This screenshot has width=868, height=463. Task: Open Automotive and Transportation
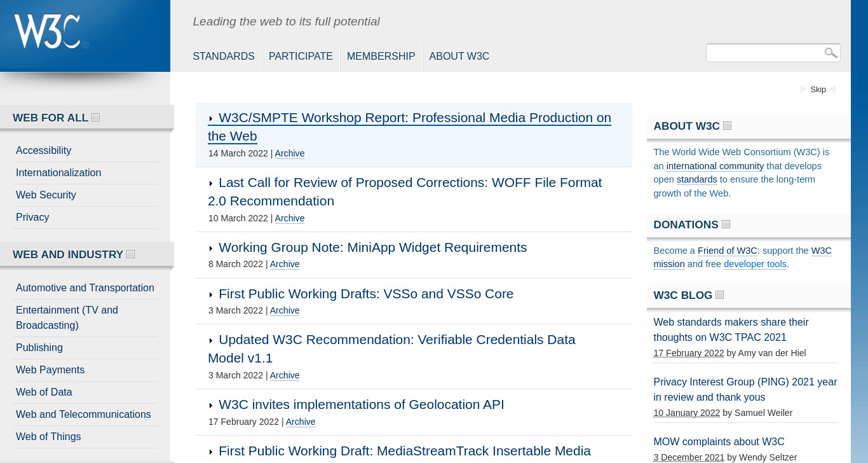[x=85, y=287]
